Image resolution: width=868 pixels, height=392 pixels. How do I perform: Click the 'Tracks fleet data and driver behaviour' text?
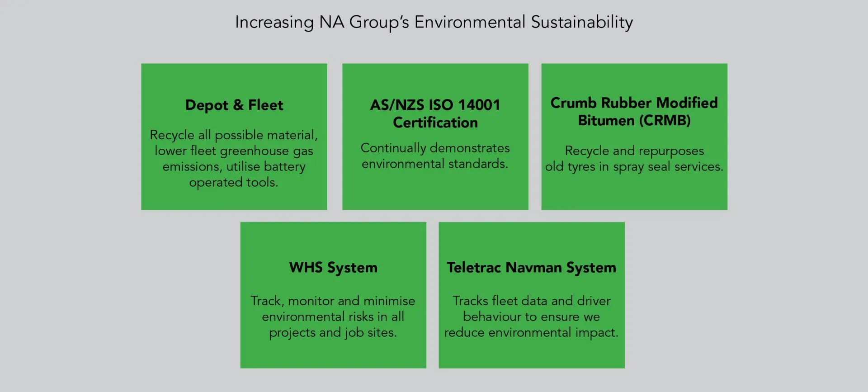point(532,316)
